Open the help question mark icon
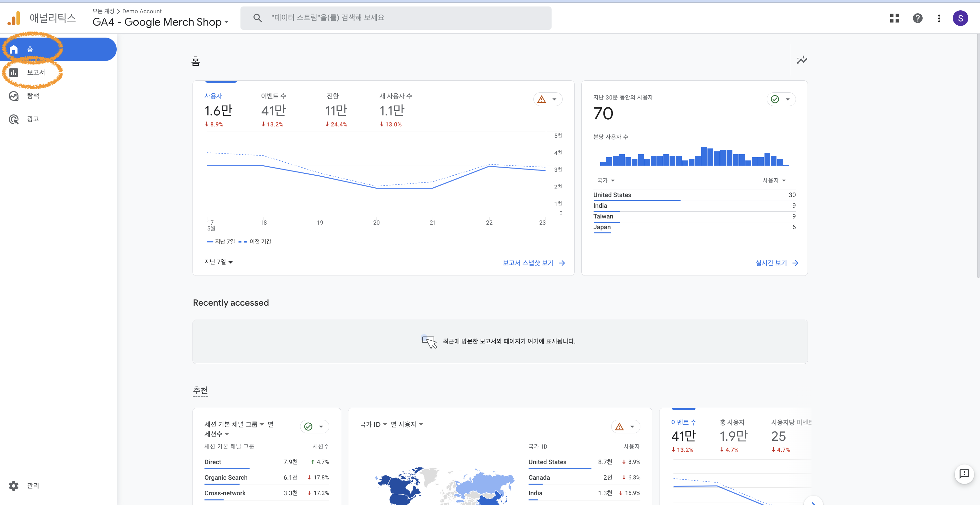Image resolution: width=980 pixels, height=505 pixels. (x=917, y=18)
